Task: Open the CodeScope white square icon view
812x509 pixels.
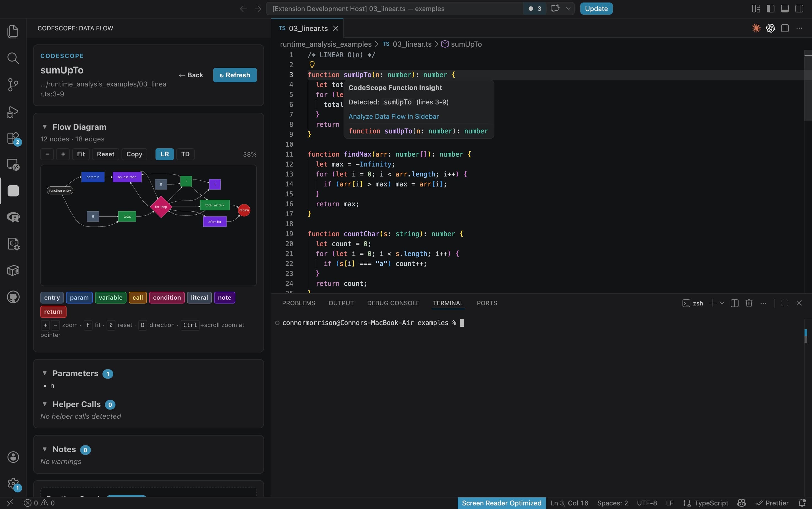Action: (x=13, y=191)
